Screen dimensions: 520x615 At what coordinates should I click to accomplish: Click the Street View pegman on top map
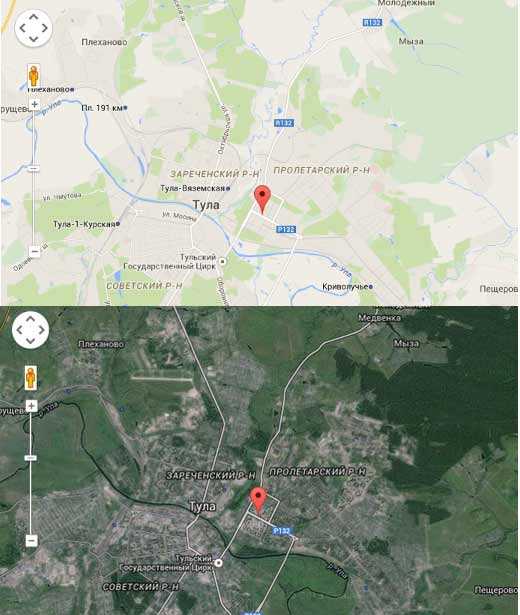pyautogui.click(x=34, y=76)
